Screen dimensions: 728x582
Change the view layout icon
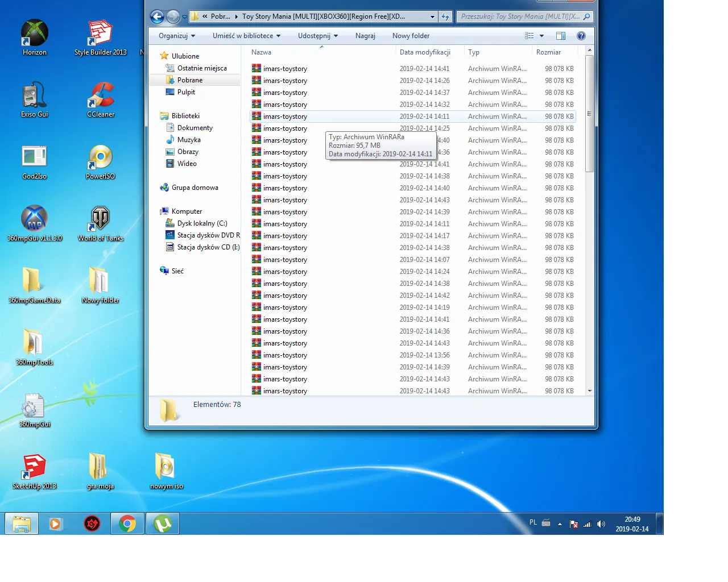(x=530, y=36)
